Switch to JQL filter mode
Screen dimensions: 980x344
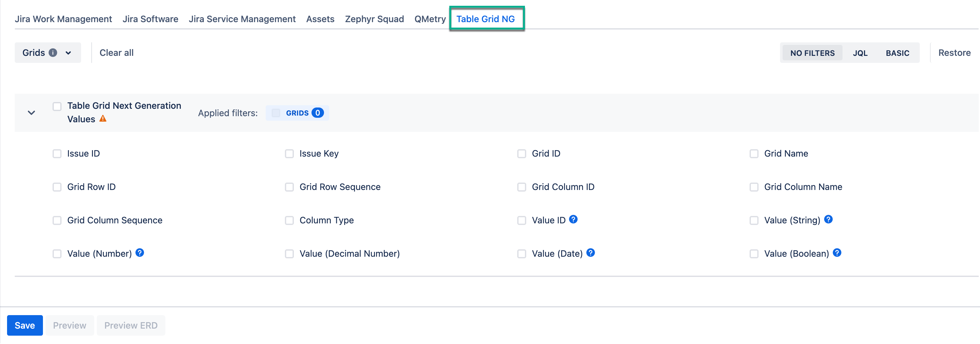(x=860, y=53)
